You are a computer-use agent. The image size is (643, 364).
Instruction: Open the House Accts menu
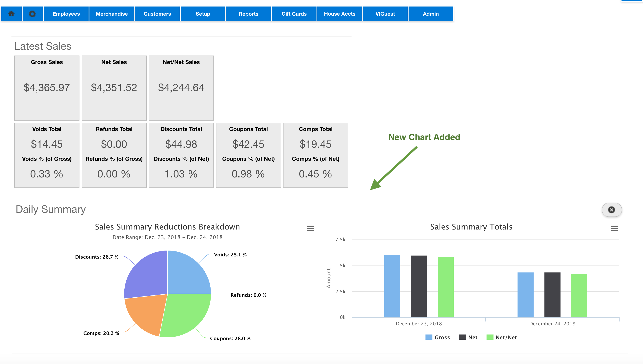pyautogui.click(x=340, y=14)
